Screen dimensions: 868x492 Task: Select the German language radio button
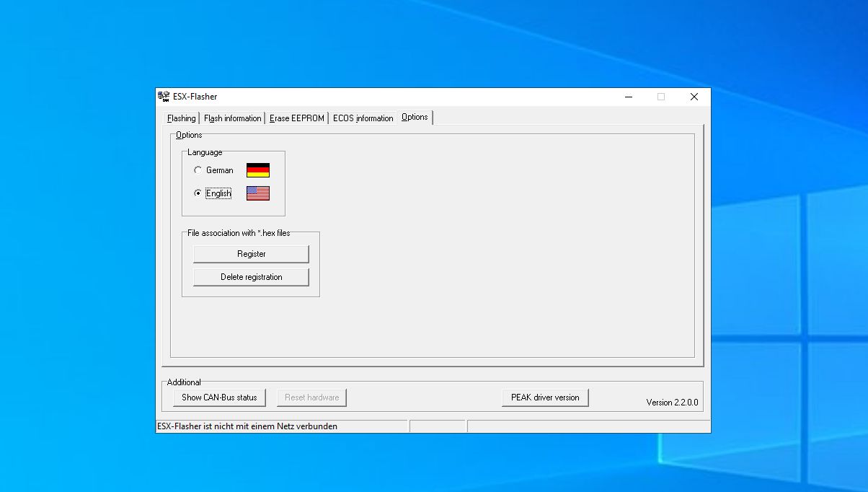198,170
